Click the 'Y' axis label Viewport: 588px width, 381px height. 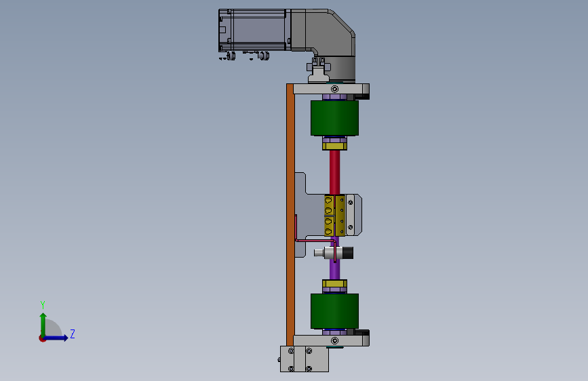43,304
